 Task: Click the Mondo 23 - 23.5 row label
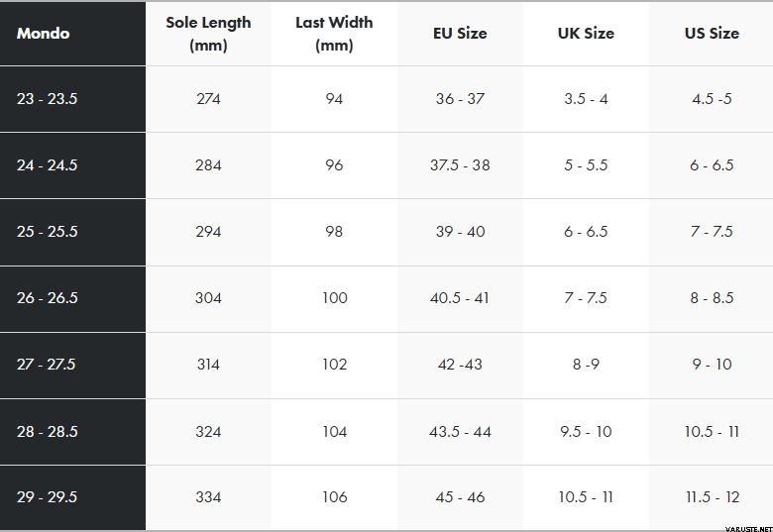click(48, 99)
